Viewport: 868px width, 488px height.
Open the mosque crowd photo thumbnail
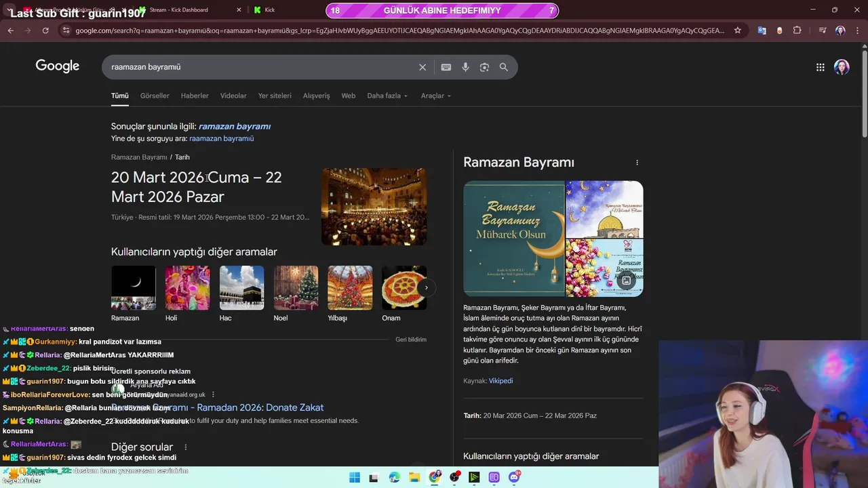(374, 207)
